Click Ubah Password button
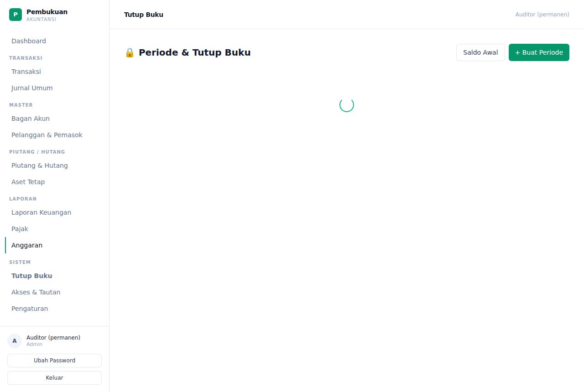 [54, 361]
